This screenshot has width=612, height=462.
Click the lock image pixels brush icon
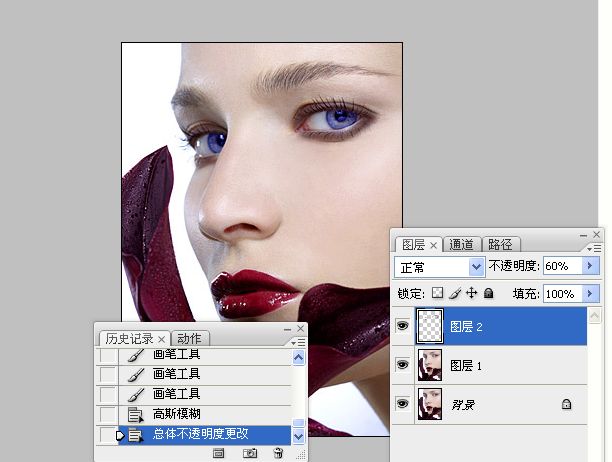455,293
